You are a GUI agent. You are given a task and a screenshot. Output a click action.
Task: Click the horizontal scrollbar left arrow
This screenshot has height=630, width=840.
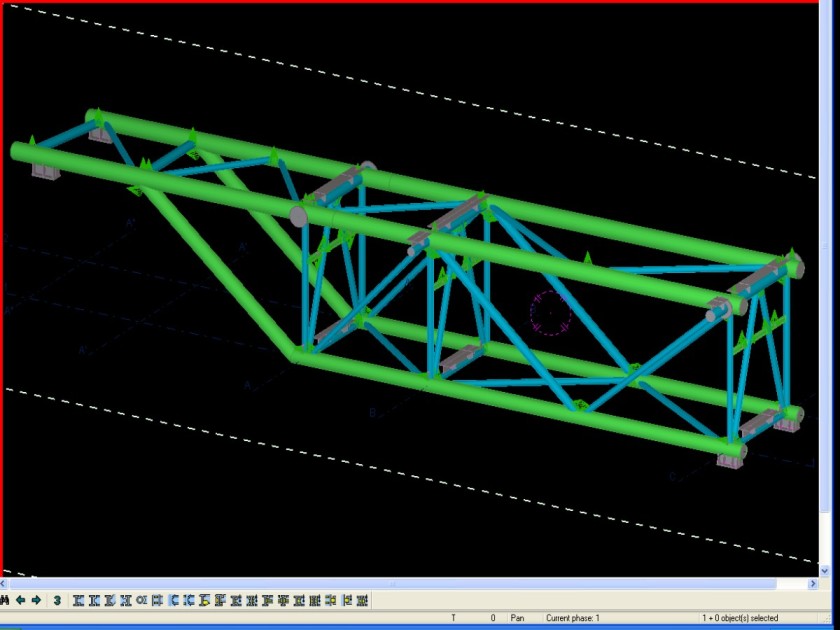(x=5, y=584)
